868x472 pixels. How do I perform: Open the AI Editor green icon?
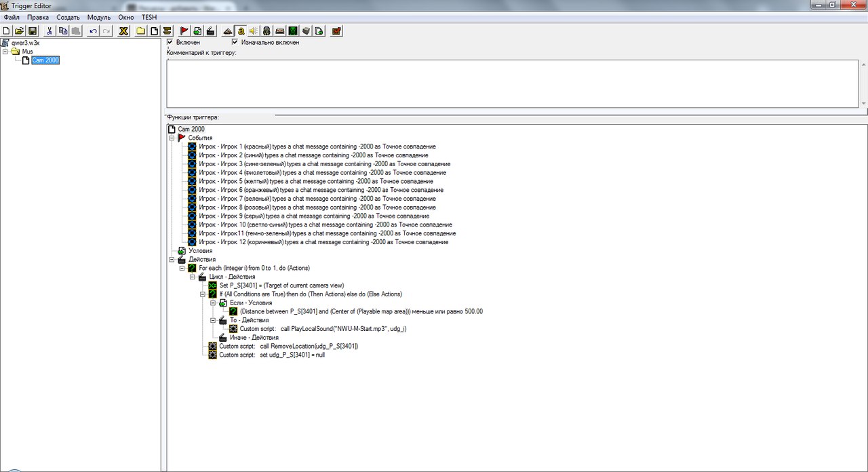click(x=293, y=31)
